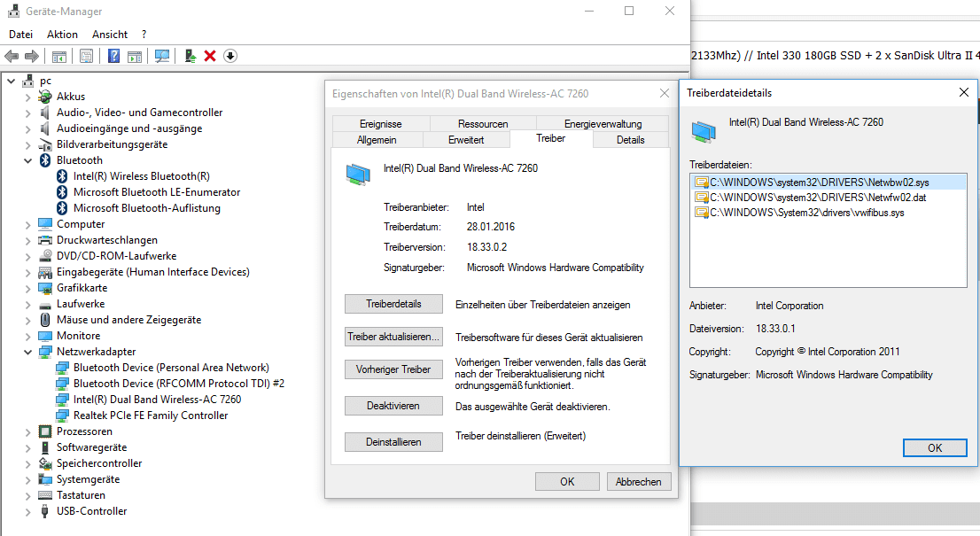The image size is (980, 536).
Task: Open the Datei menu
Action: [20, 35]
